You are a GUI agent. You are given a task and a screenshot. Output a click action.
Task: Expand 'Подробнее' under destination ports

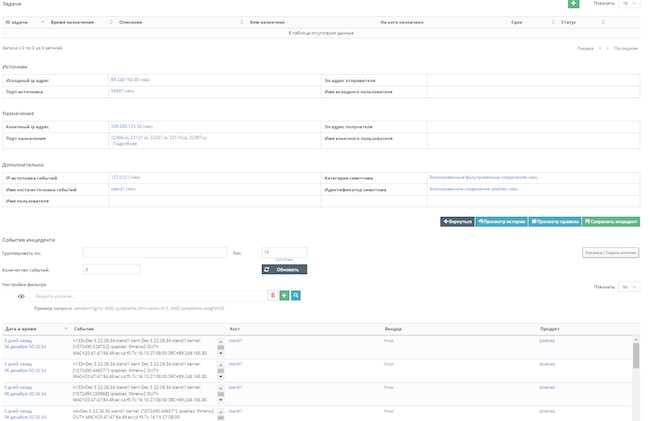(x=125, y=144)
